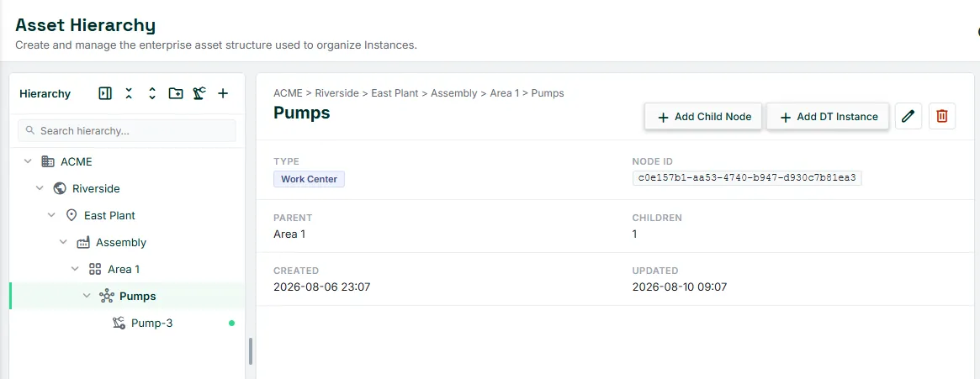Select ACME in the tree
This screenshot has width=980, height=379.
(x=77, y=161)
